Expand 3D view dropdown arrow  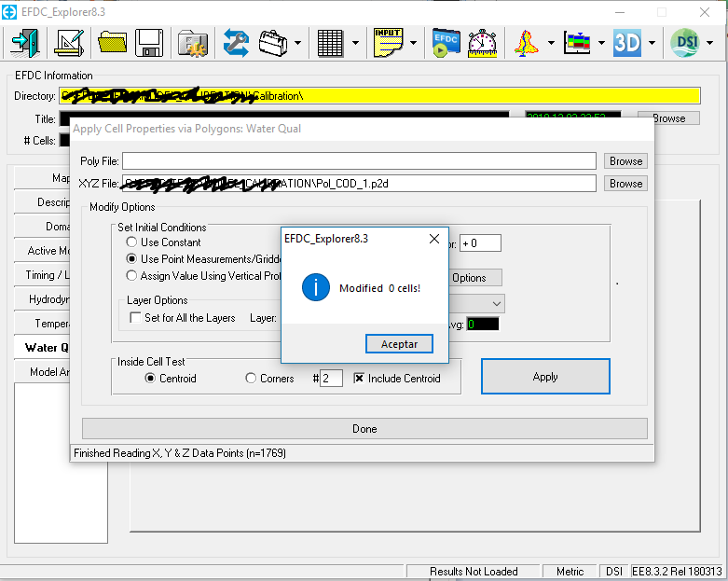pyautogui.click(x=652, y=43)
